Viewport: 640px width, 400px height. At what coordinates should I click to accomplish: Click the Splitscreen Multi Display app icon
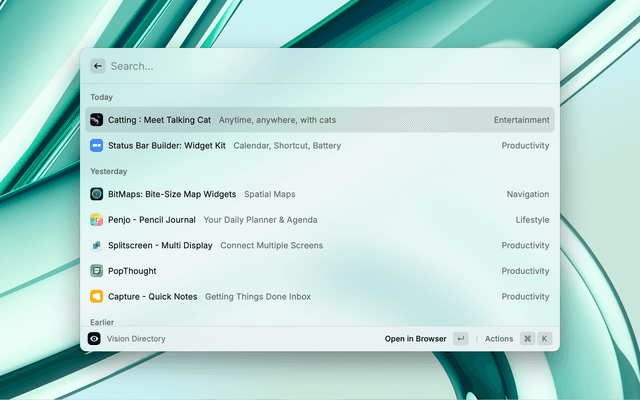coord(96,245)
